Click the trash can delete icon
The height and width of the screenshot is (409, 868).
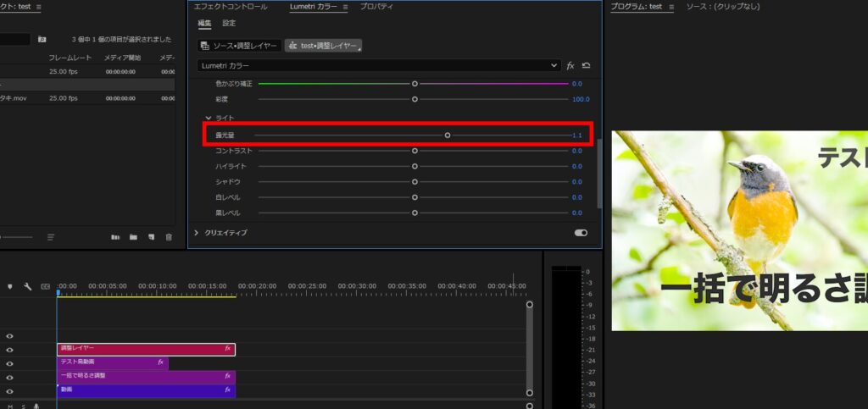(169, 237)
